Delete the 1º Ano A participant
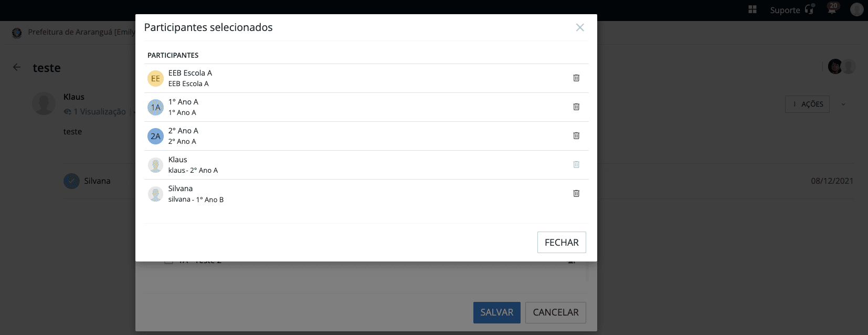 click(x=576, y=107)
